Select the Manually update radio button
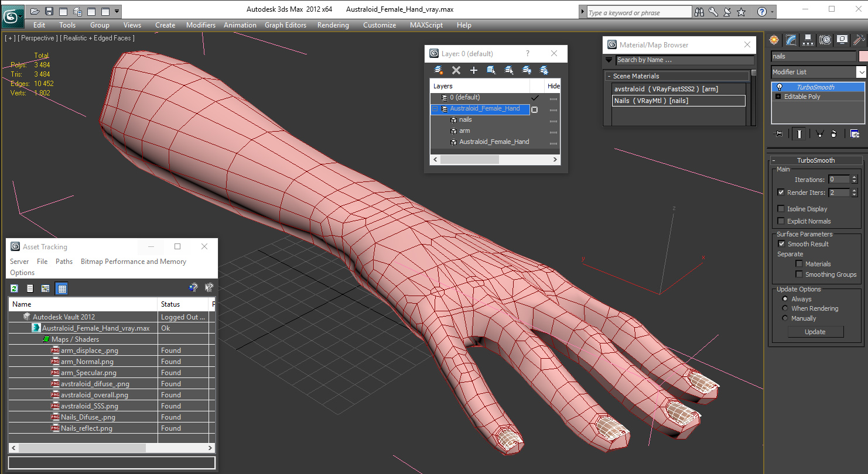 pyautogui.click(x=785, y=318)
